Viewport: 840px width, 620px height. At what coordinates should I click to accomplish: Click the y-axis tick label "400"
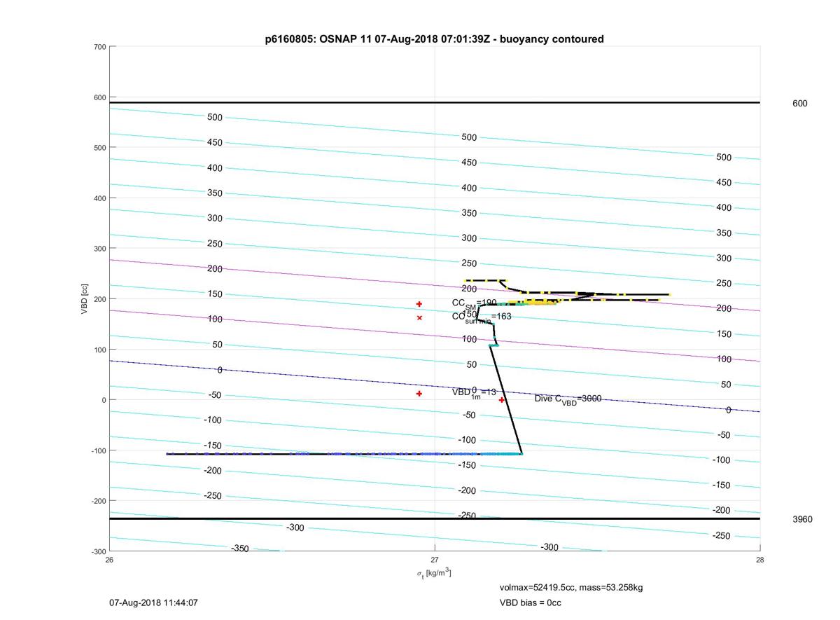click(99, 198)
